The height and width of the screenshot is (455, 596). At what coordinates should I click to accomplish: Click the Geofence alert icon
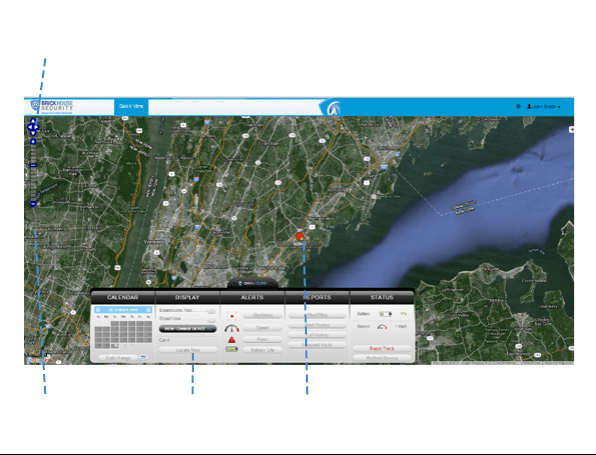[231, 316]
